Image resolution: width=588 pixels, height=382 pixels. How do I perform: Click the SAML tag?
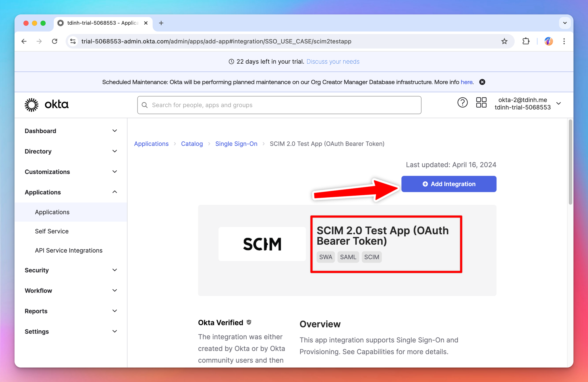click(x=348, y=257)
